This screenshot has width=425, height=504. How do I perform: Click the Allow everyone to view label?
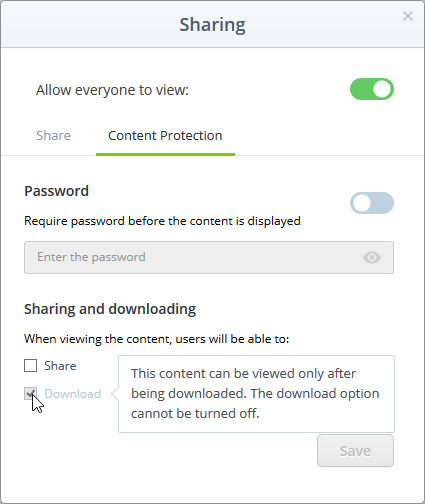(x=112, y=90)
